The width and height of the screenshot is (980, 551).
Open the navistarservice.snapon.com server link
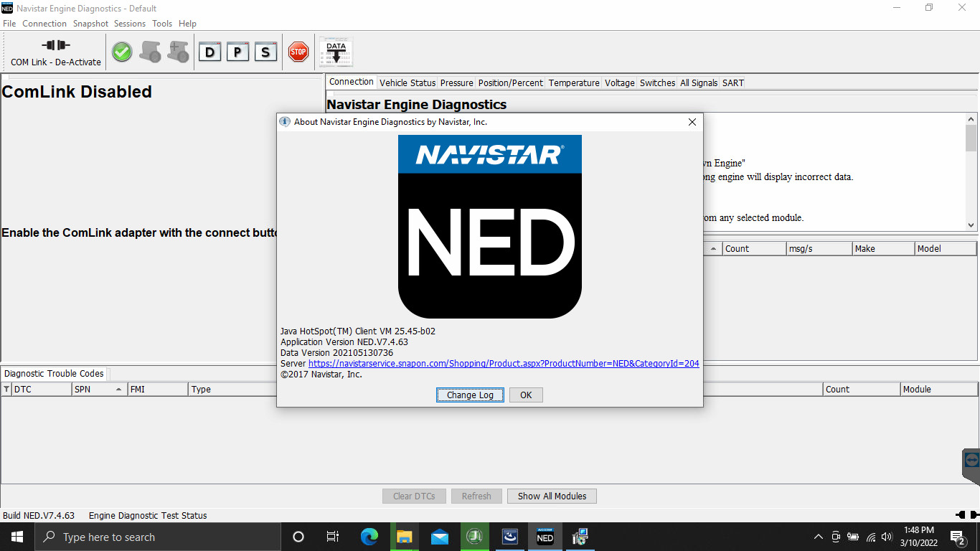504,364
